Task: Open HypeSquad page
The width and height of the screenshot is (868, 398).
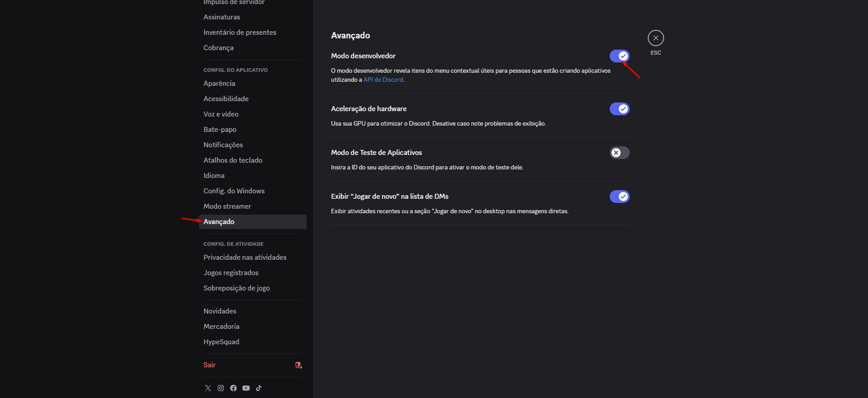Action: [253, 342]
